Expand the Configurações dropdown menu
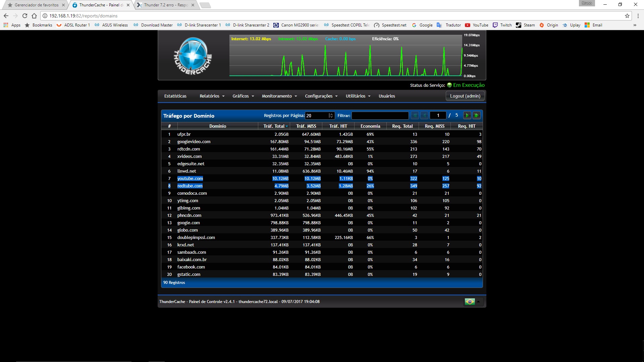644x362 pixels. [321, 96]
